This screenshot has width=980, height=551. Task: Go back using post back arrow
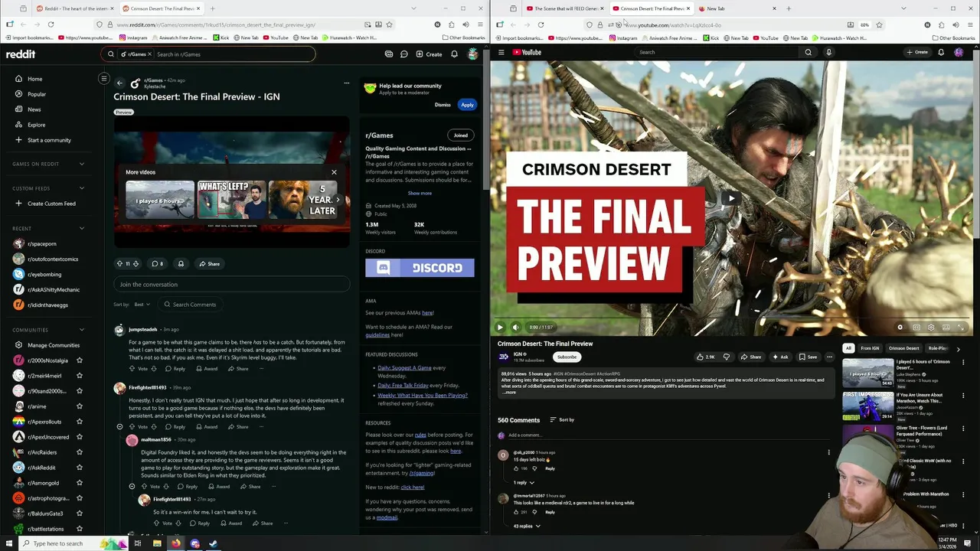pyautogui.click(x=119, y=83)
